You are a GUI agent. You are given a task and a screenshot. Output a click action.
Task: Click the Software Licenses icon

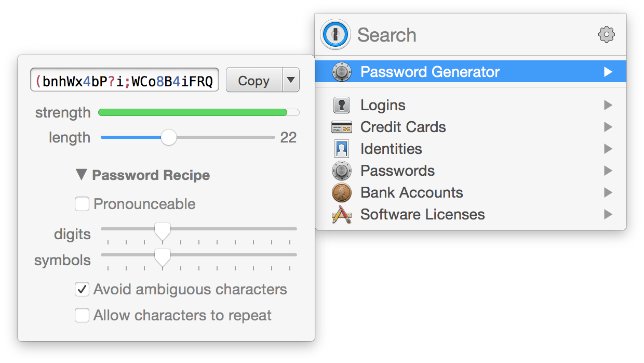341,214
